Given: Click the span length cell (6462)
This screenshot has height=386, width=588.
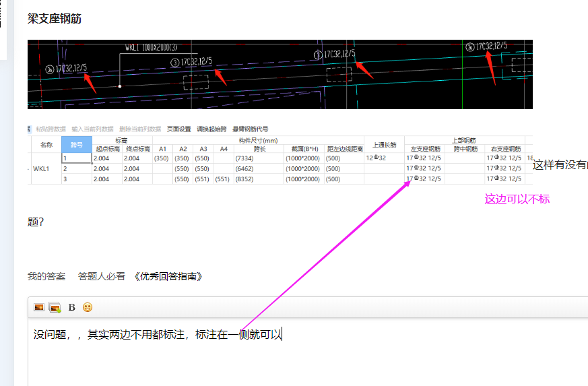Looking at the screenshot, I should 259,169.
